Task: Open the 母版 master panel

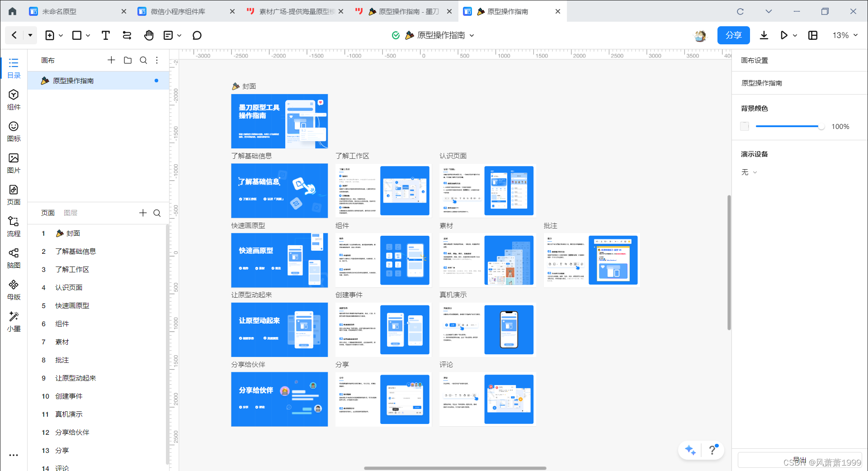Action: (x=14, y=290)
